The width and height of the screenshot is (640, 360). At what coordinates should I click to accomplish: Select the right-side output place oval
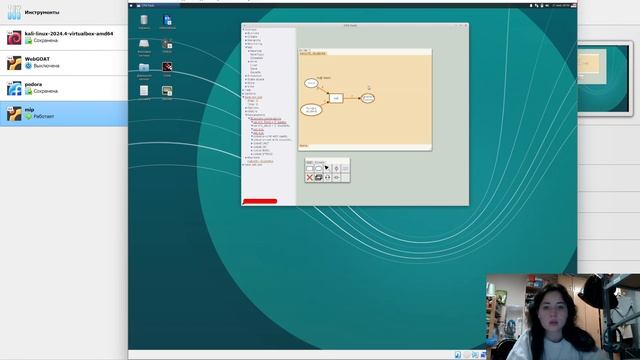[x=368, y=98]
